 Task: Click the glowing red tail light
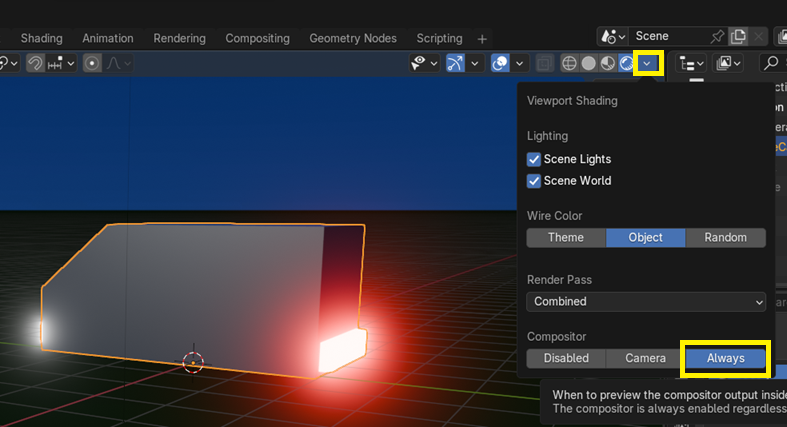coord(342,349)
